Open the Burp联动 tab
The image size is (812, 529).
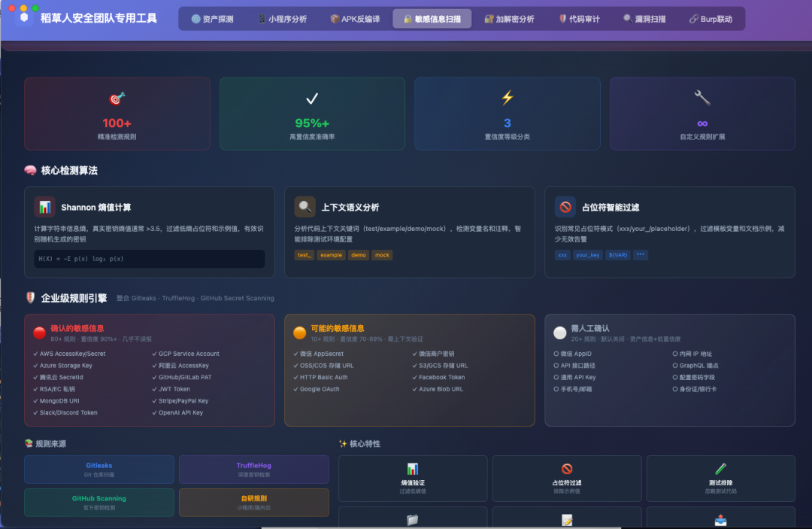coord(711,19)
